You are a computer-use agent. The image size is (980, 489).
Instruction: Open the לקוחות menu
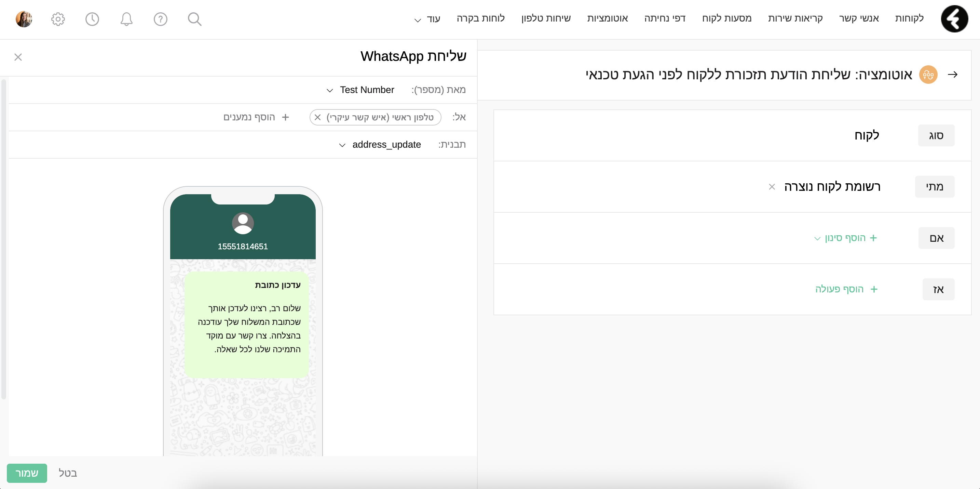[x=909, y=18]
